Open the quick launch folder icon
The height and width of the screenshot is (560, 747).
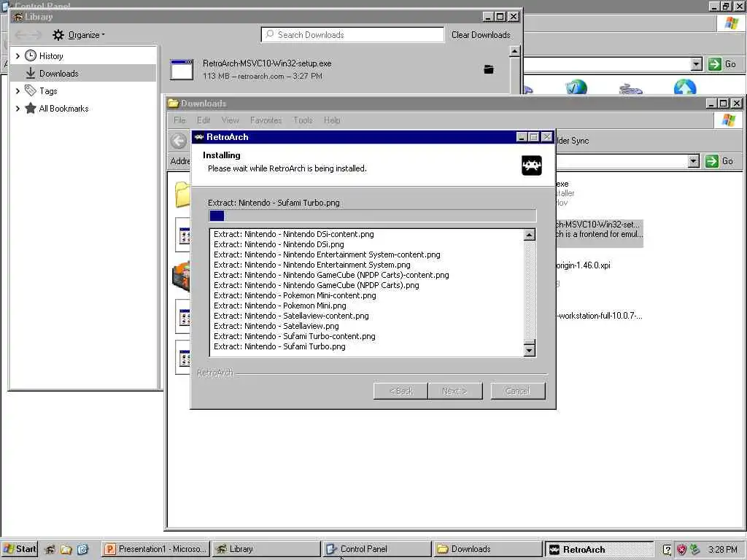(66, 550)
